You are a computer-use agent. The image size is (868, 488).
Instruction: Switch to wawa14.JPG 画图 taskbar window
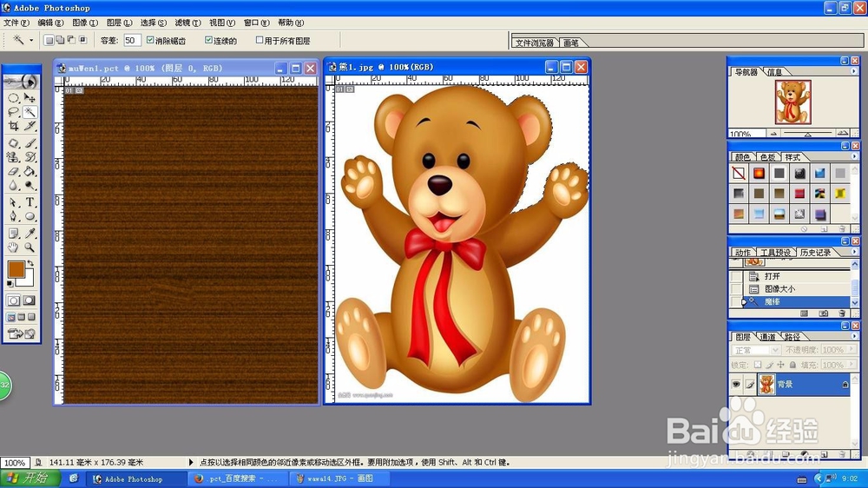pyautogui.click(x=340, y=478)
